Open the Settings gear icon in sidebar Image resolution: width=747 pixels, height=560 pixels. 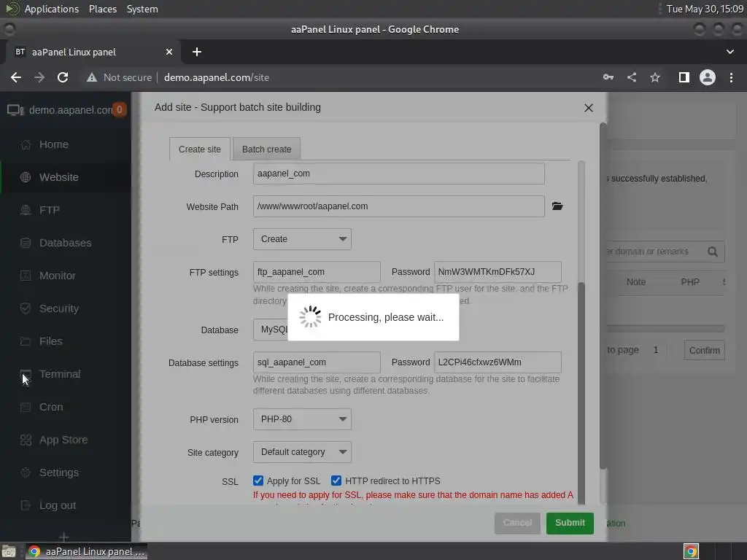(26, 473)
